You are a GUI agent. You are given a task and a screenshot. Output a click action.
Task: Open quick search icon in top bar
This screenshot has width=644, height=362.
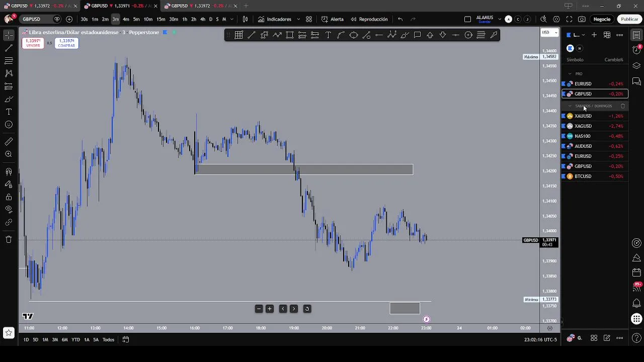[543, 19]
